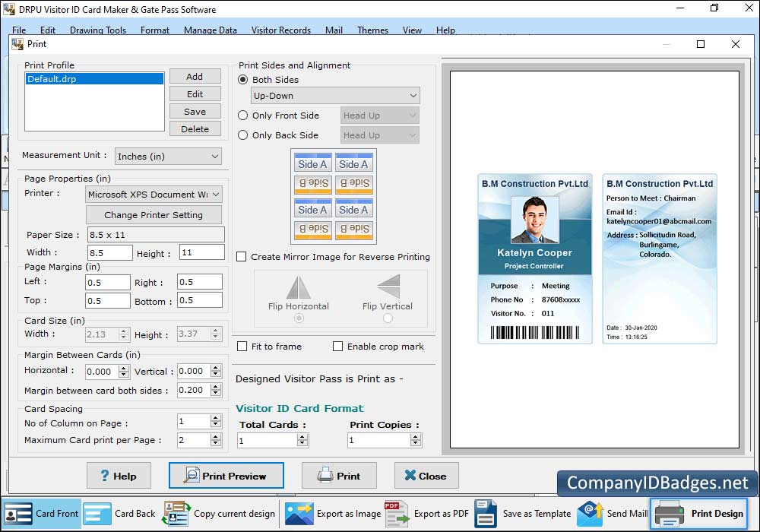Screen dimensions: 760x532
Task: Select Only Back Side option
Action: coord(243,135)
